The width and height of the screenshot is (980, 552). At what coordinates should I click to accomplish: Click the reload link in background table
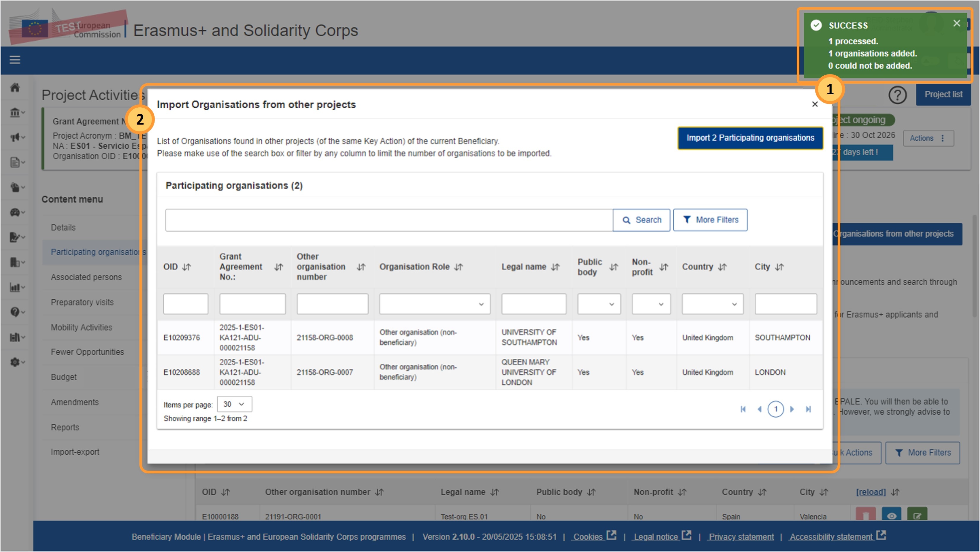pyautogui.click(x=871, y=492)
